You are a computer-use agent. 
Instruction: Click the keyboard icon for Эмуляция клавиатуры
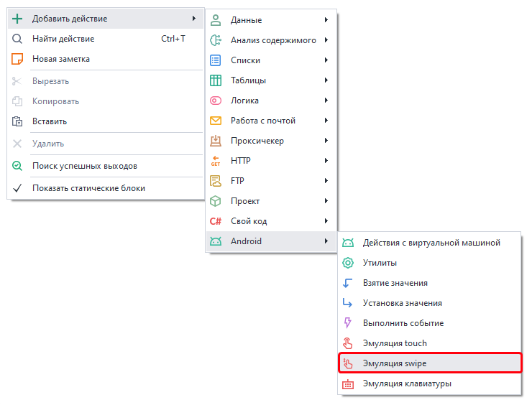(348, 383)
